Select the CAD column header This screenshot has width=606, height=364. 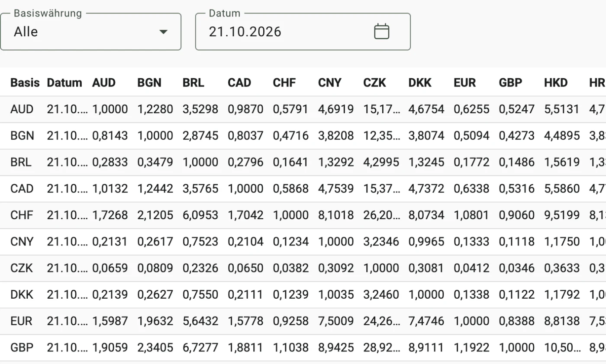click(x=239, y=83)
